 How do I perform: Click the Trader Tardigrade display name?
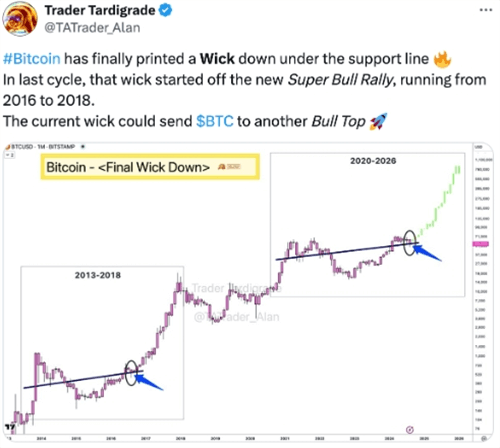[100, 10]
